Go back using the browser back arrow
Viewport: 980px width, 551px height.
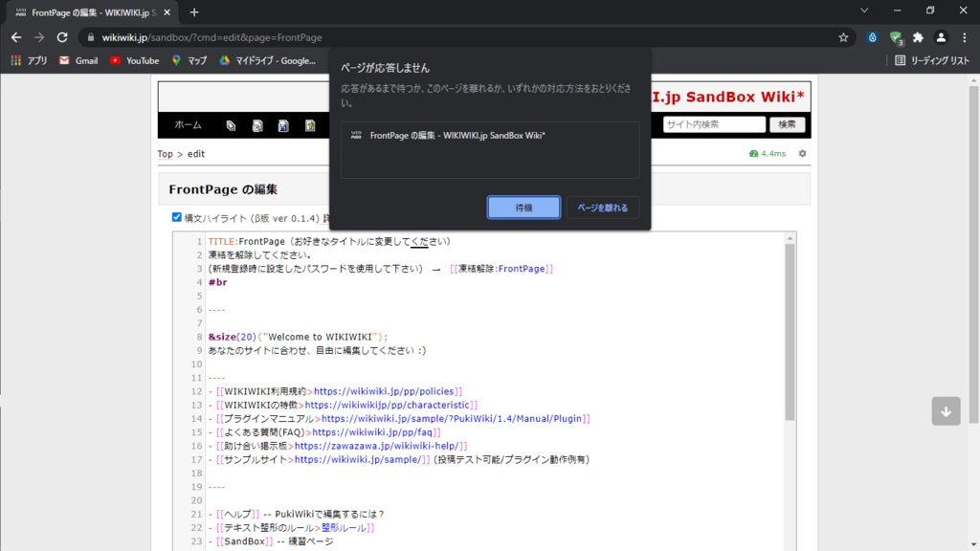(16, 37)
